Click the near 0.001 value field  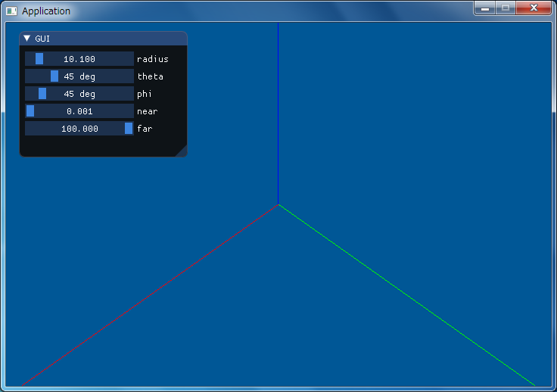[x=79, y=110]
